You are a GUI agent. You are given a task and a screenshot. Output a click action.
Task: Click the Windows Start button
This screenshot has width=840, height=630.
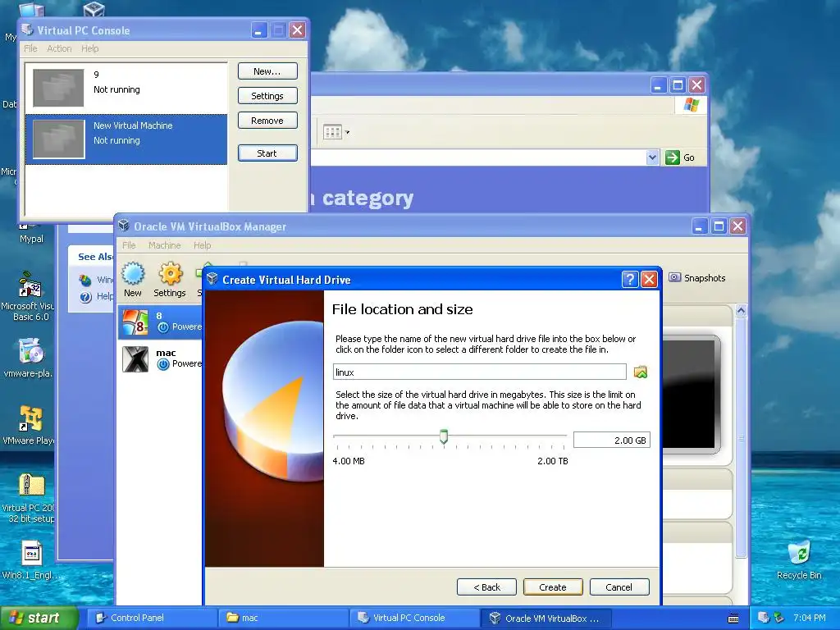[x=39, y=618]
